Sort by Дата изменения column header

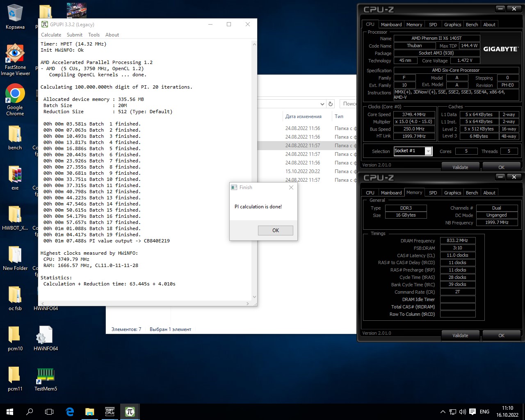(x=304, y=116)
